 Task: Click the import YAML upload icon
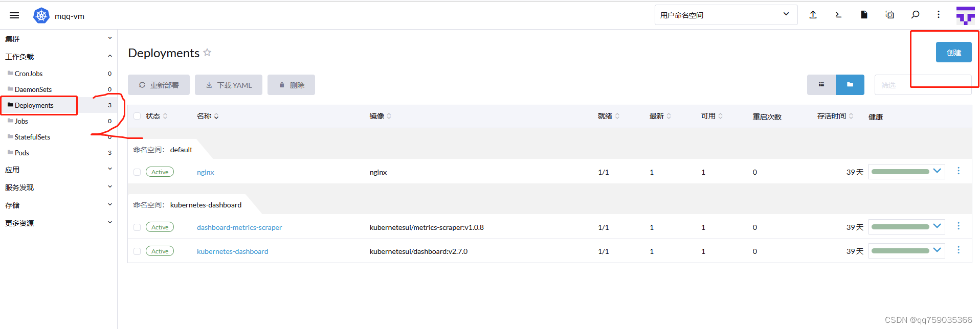click(x=813, y=15)
